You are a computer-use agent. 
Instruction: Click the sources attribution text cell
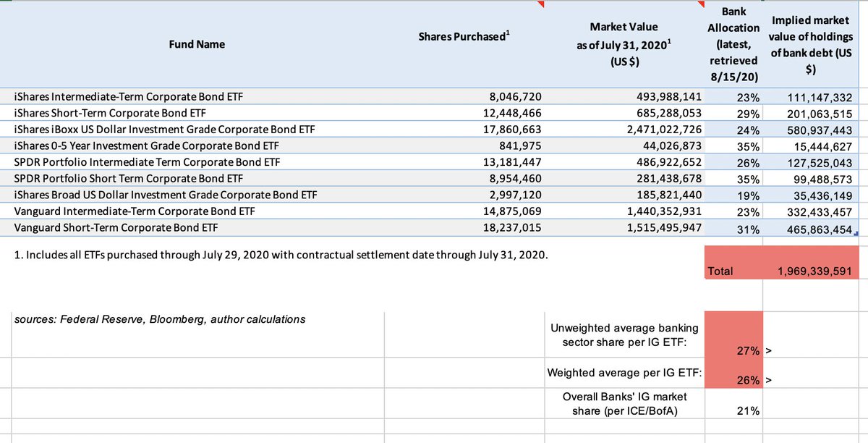[161, 318]
